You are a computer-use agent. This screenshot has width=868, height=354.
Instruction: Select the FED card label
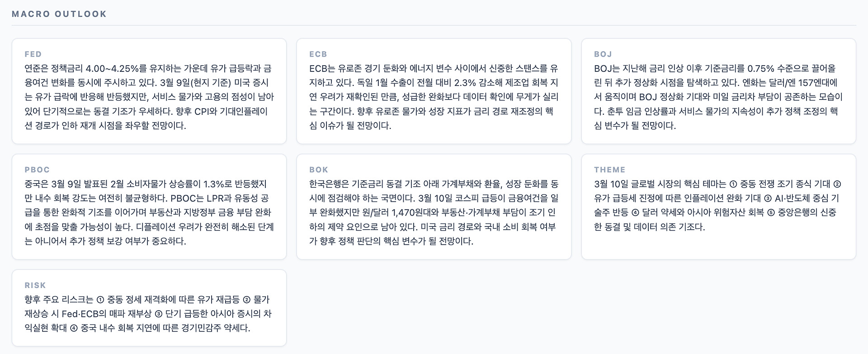[x=33, y=54]
